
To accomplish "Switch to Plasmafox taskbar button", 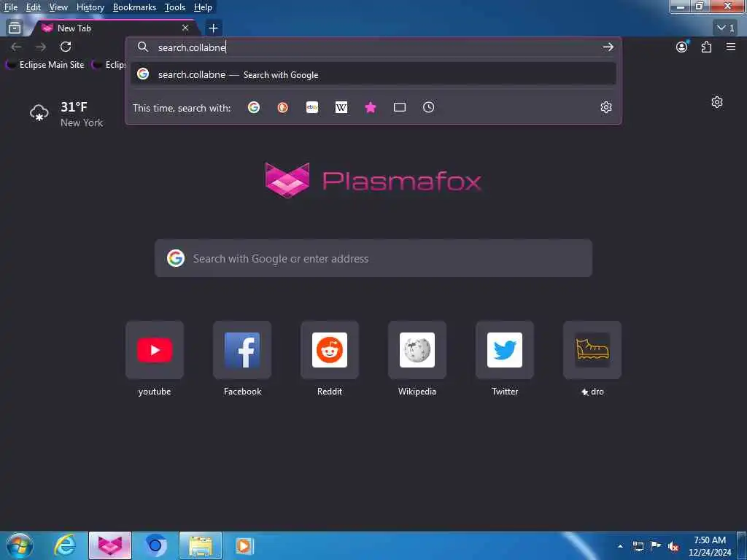I will click(x=110, y=545).
